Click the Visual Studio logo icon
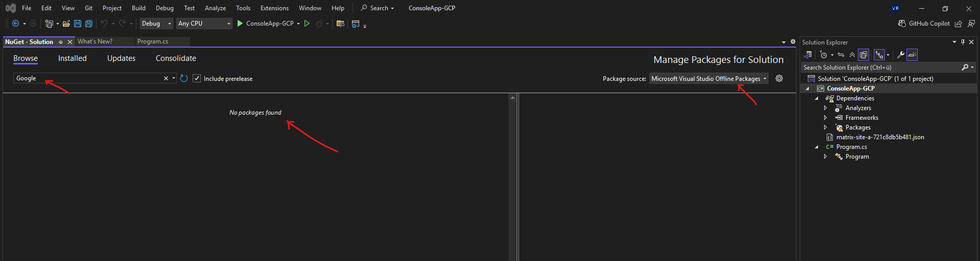The image size is (980, 261). (x=10, y=8)
